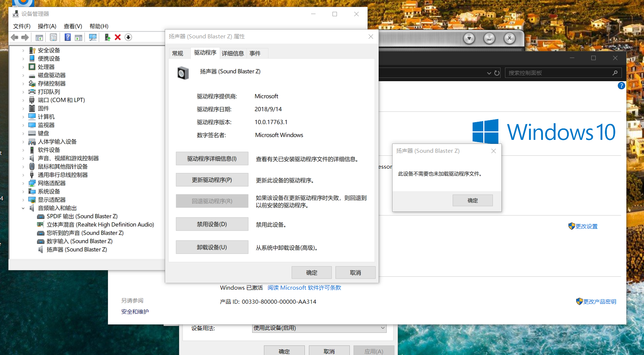Scan for hardware changes via monitor icon
644x355 pixels.
coord(93,37)
